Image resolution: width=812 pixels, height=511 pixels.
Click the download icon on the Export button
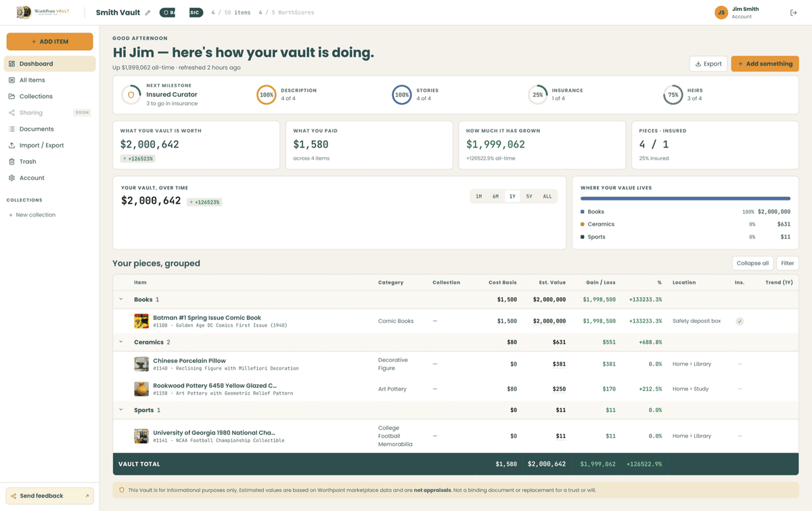click(698, 64)
